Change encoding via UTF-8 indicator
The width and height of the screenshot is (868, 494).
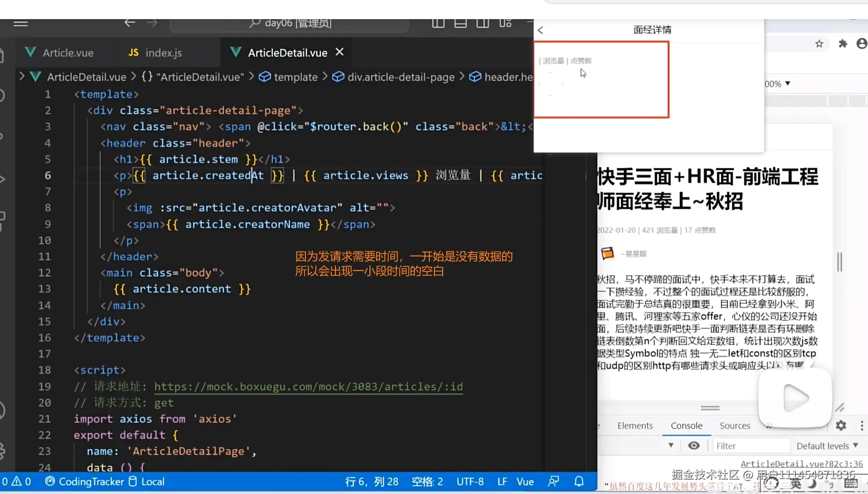[x=470, y=482]
